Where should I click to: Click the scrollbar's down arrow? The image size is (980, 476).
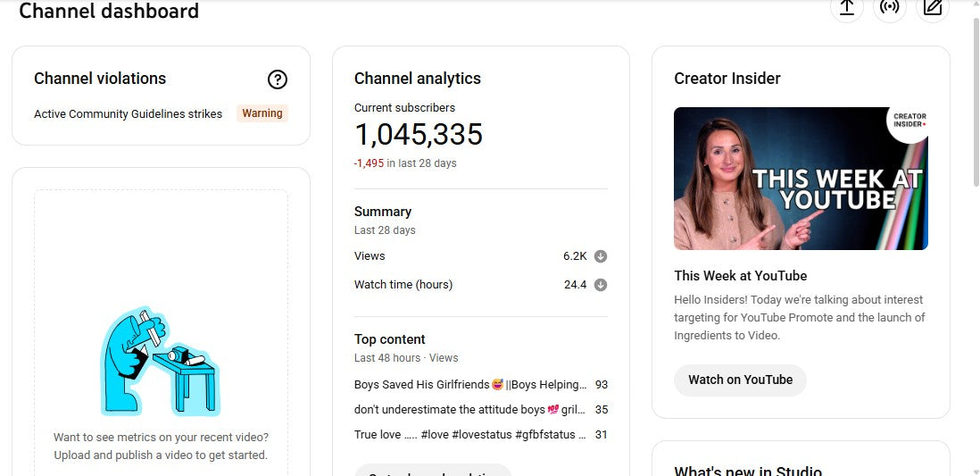pyautogui.click(x=973, y=471)
